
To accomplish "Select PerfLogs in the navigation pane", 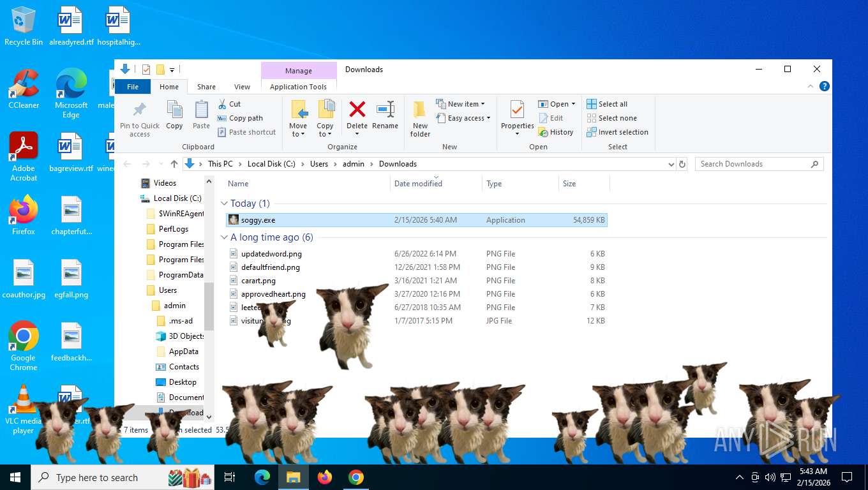I will pos(173,229).
